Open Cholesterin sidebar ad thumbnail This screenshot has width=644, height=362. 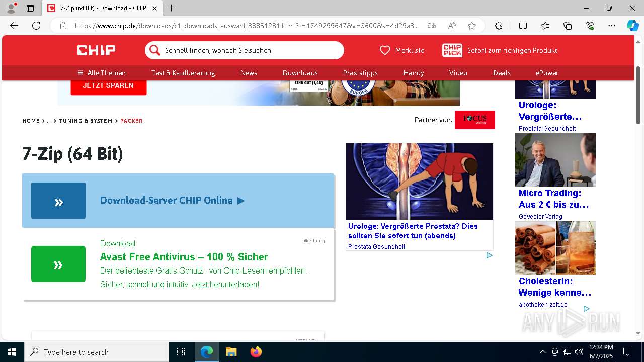555,248
